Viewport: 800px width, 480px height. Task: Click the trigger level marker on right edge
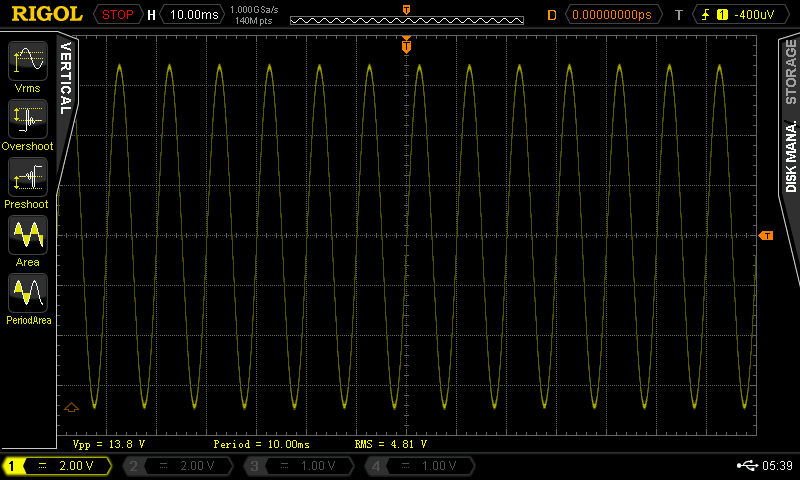coord(766,235)
